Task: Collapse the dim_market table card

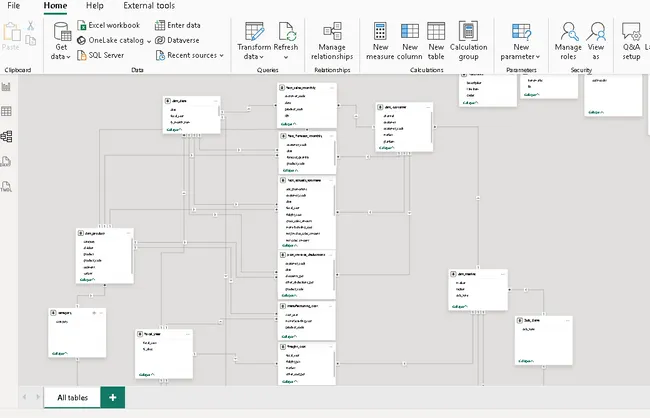Action: coord(459,307)
